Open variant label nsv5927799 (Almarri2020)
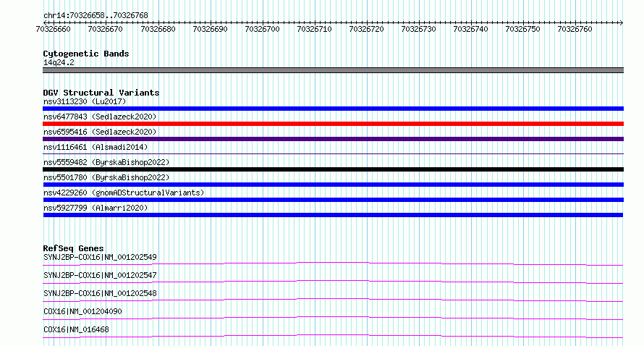This screenshot has height=346, width=644. (96, 208)
